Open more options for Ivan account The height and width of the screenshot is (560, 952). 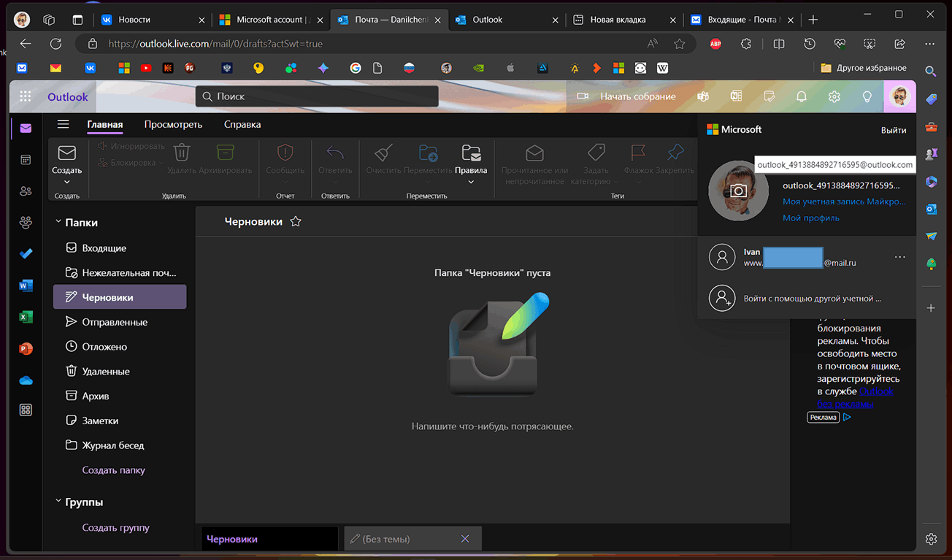pos(899,257)
